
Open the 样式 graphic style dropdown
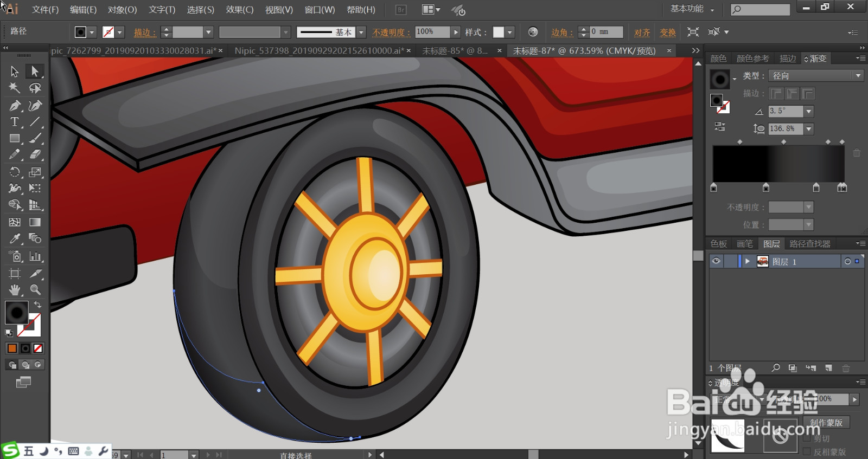pos(509,33)
